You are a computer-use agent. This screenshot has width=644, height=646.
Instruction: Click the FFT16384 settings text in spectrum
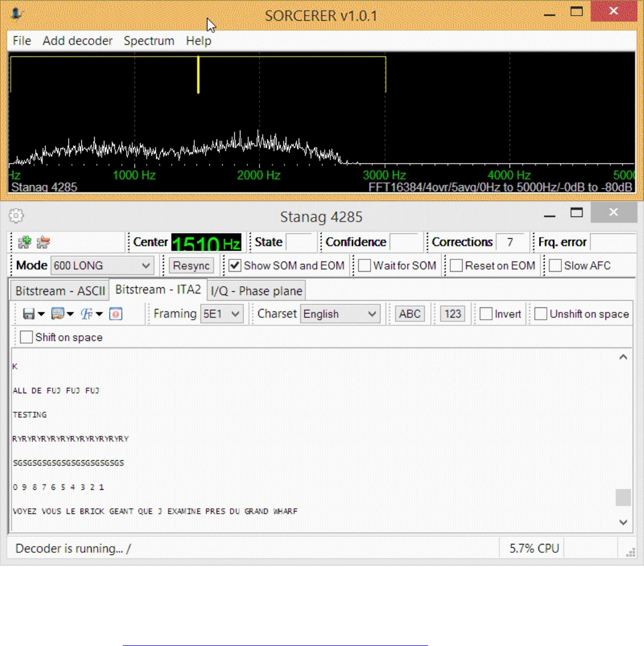point(500,187)
